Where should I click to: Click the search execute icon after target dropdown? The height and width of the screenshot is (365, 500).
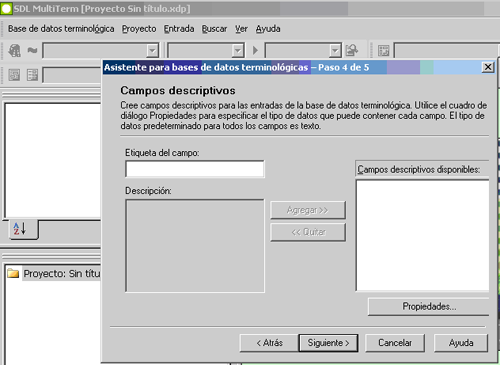352,51
